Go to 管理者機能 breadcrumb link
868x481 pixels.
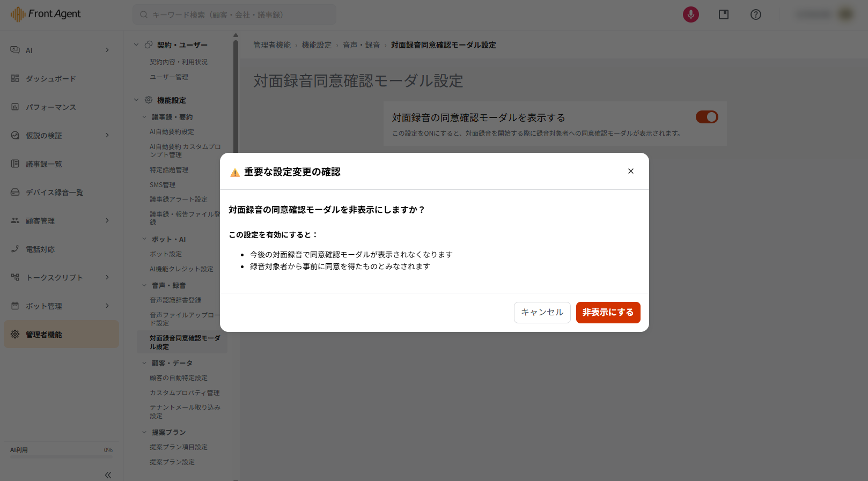[x=272, y=45]
